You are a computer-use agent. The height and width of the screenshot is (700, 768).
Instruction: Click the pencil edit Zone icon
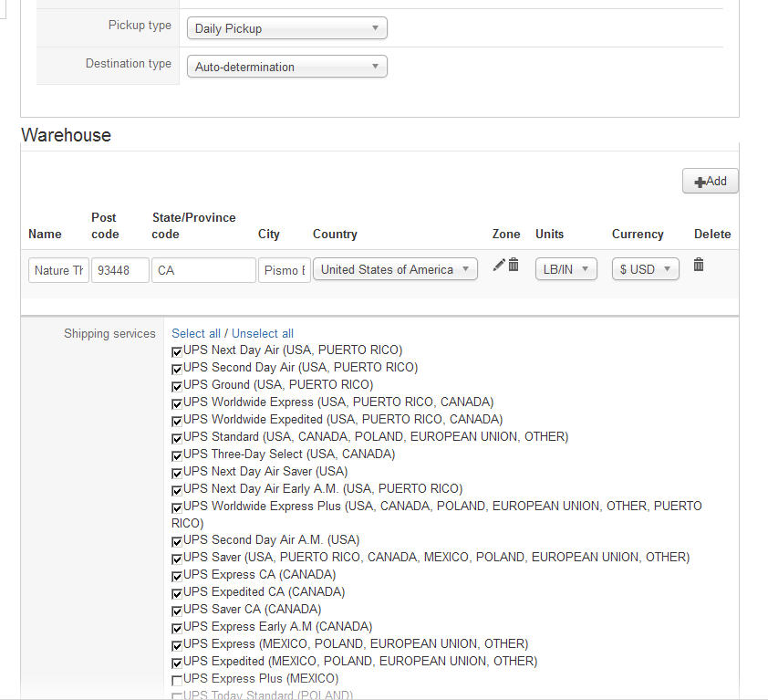pos(499,266)
